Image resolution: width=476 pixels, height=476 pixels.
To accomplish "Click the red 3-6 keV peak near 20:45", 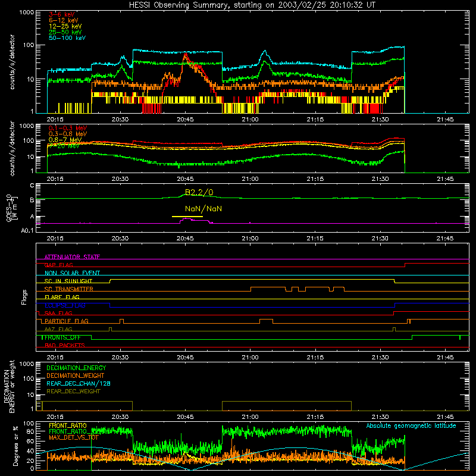I will [185, 55].
